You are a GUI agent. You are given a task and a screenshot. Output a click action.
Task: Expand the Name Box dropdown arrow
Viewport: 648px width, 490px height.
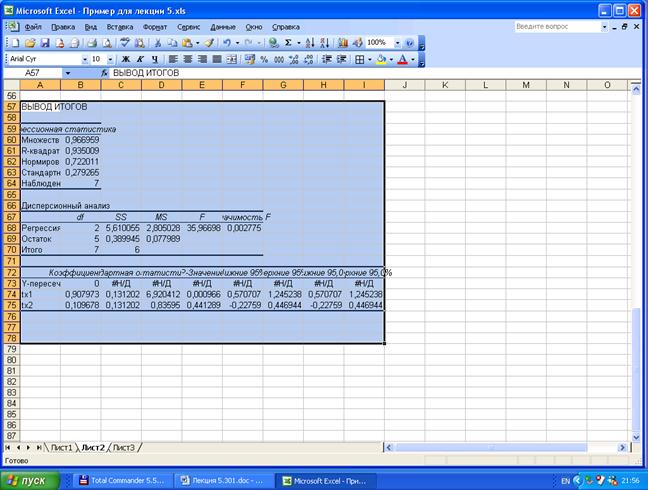coord(68,73)
